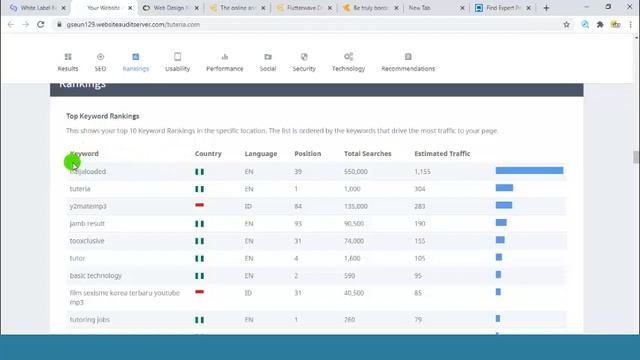The image size is (640, 360).
Task: Click the Total Searches column header
Action: click(368, 153)
